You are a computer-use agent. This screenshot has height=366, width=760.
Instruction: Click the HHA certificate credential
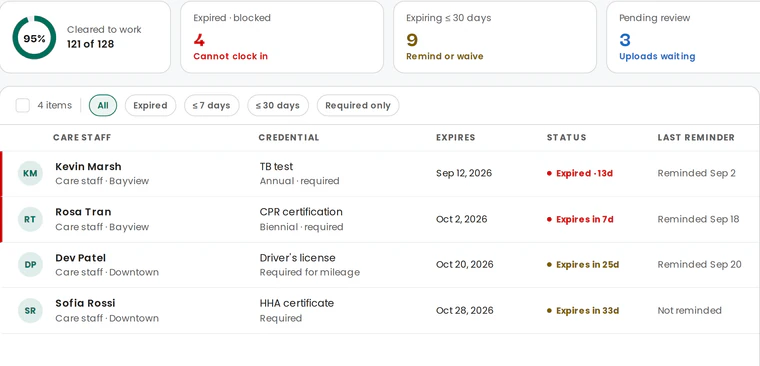297,303
